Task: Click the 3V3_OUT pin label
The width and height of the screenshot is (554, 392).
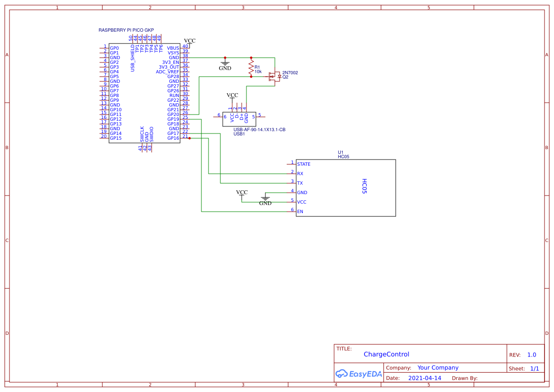Action: [169, 67]
